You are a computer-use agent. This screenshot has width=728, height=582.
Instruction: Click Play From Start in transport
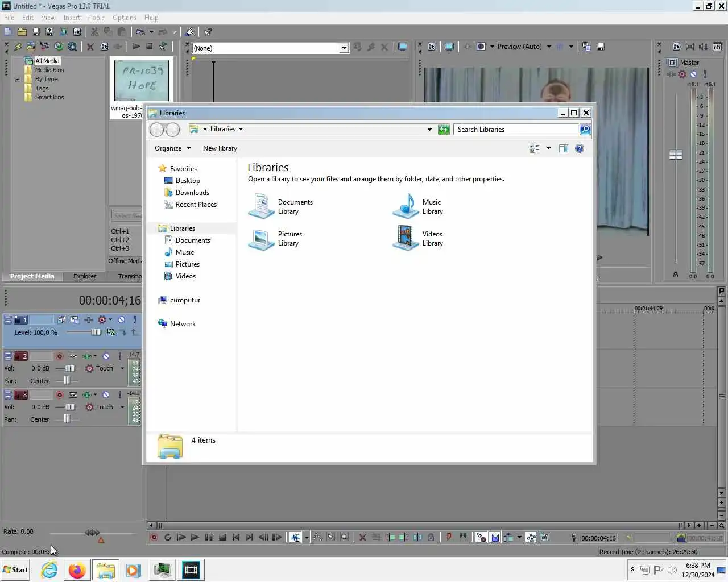[181, 537]
